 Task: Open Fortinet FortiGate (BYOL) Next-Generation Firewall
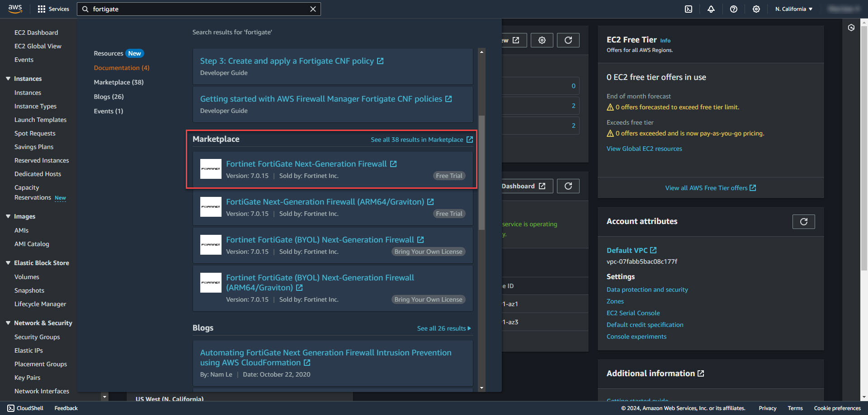point(325,240)
